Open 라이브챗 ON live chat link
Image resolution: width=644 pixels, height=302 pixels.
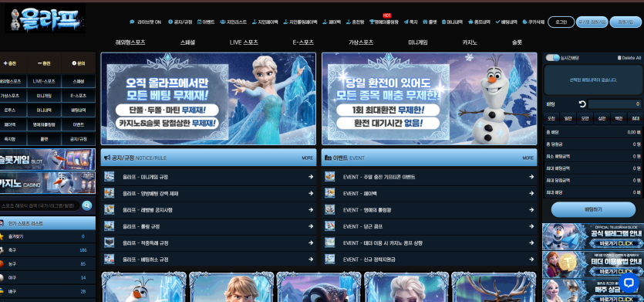(146, 22)
